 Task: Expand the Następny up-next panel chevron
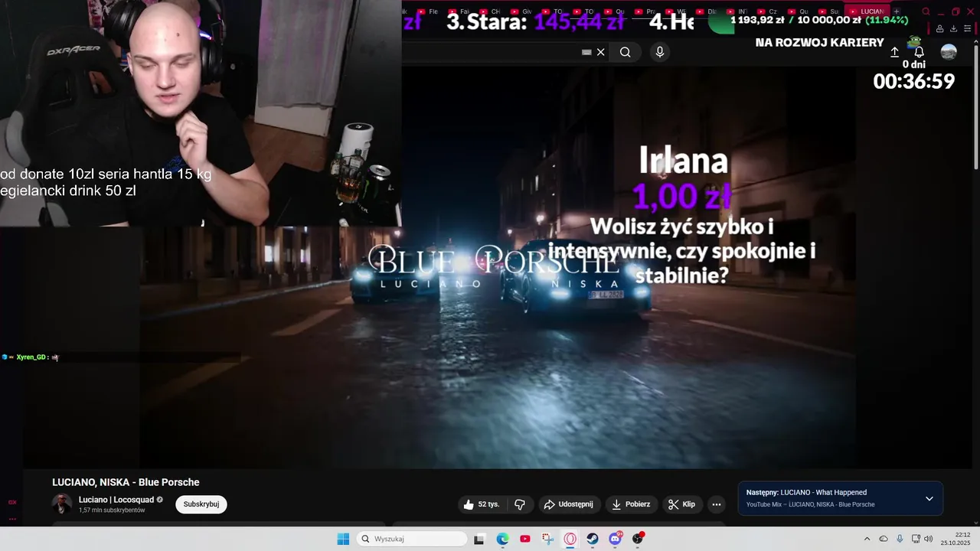click(x=929, y=498)
